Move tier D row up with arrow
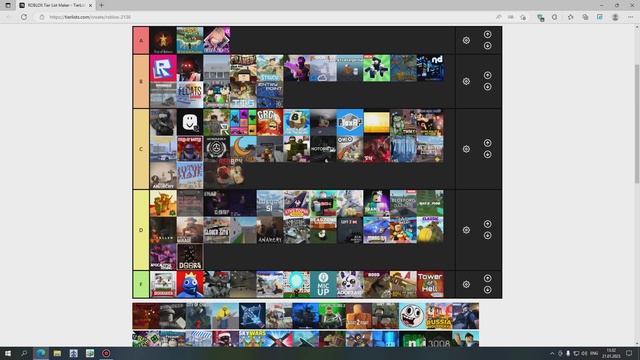This screenshot has height=360, width=640. (487, 224)
